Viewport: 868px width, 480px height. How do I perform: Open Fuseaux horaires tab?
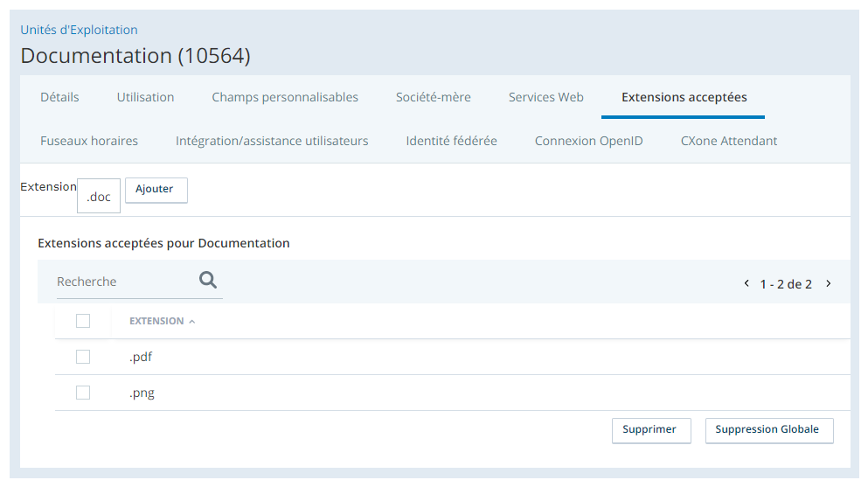(89, 141)
